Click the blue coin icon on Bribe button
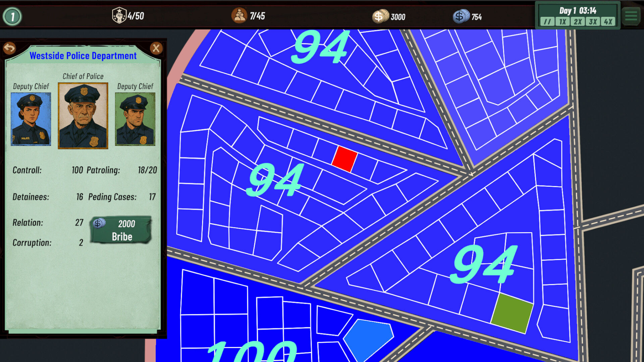 point(99,223)
